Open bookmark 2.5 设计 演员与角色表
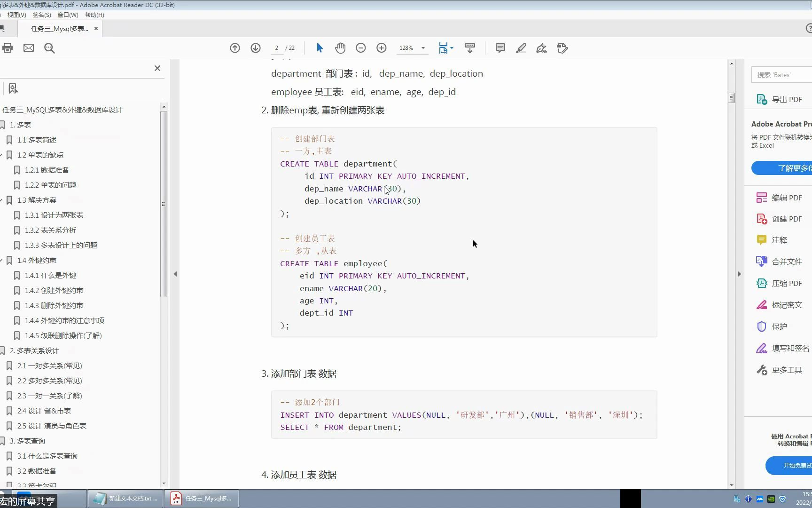Image resolution: width=812 pixels, height=508 pixels. coord(52,426)
